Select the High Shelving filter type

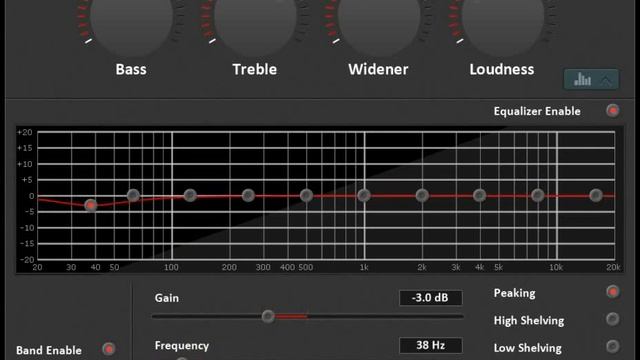(613, 319)
